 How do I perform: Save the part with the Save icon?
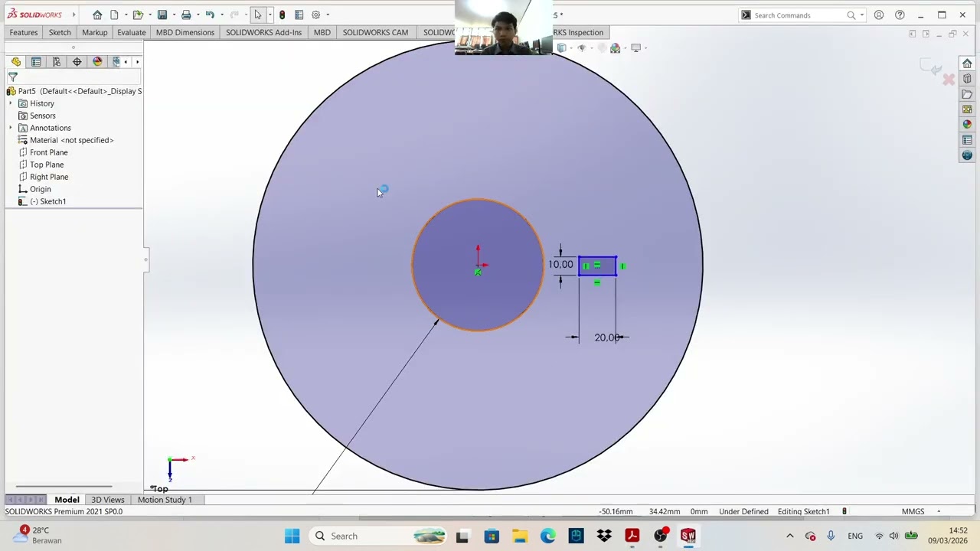[162, 15]
